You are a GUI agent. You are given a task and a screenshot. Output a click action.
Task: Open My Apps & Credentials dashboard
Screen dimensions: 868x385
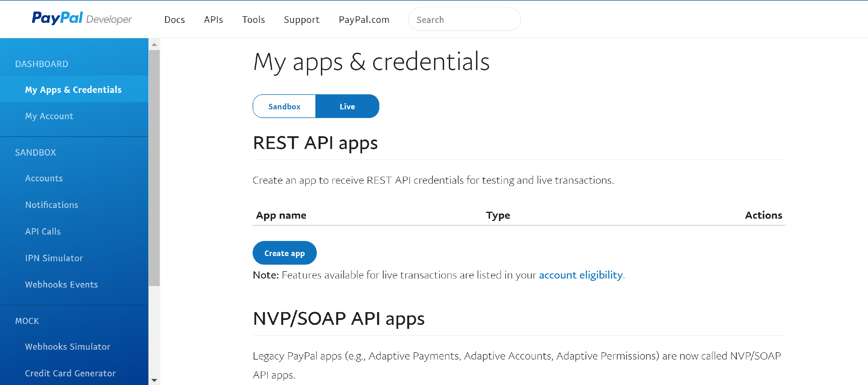74,89
